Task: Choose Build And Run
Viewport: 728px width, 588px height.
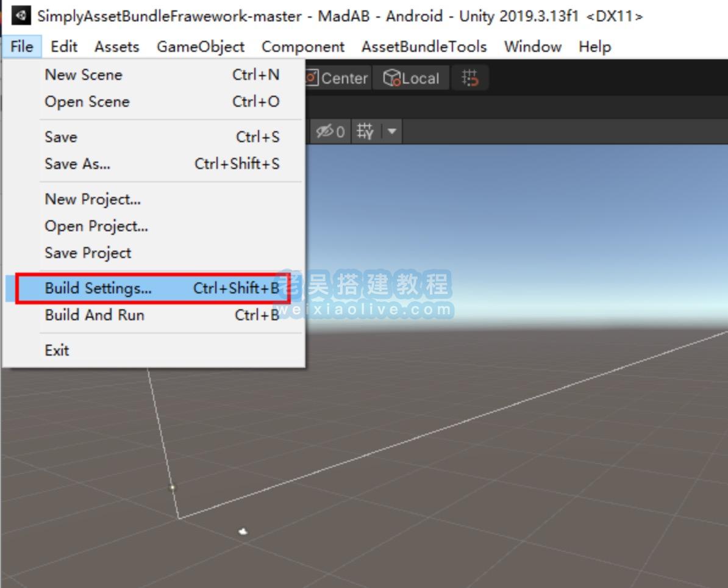Action: tap(95, 315)
